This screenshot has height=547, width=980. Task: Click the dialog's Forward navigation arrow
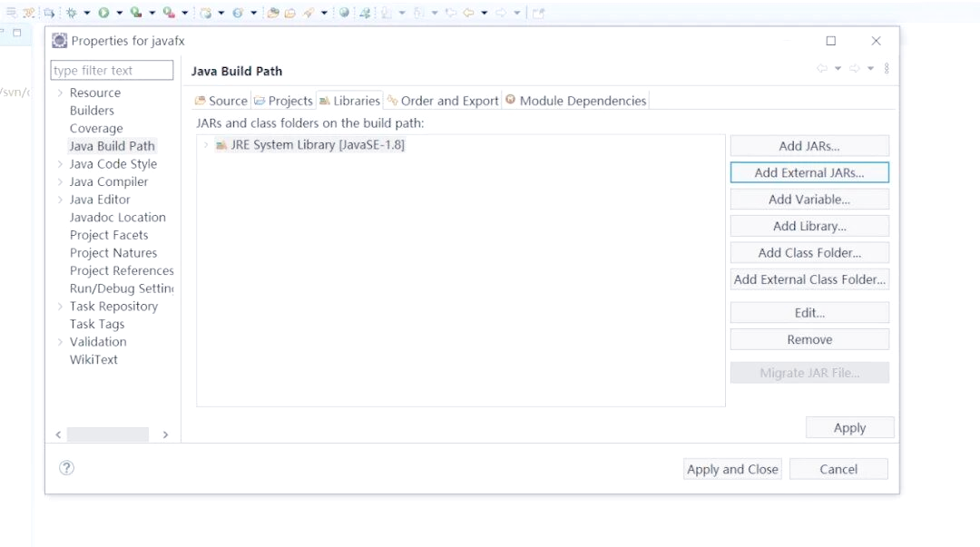[x=855, y=68]
